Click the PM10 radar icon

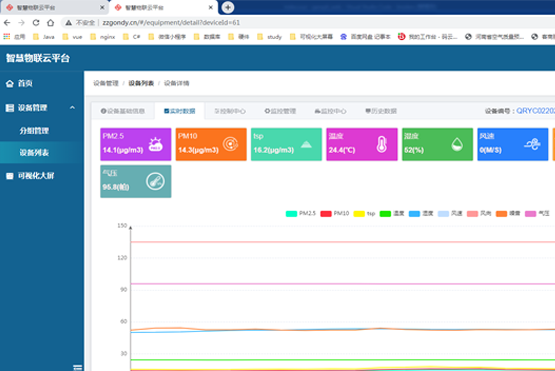tap(230, 144)
